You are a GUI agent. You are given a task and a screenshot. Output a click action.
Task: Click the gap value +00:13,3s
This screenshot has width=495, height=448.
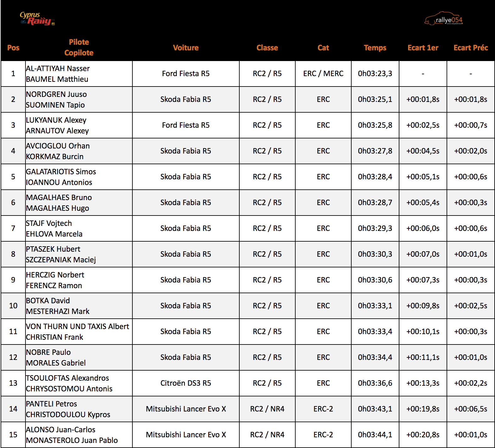423,383
